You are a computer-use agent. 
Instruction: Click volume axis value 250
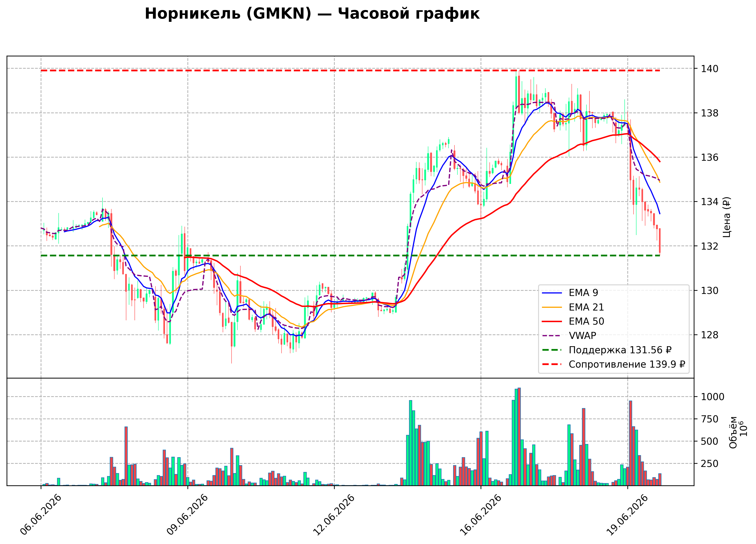coord(710,464)
